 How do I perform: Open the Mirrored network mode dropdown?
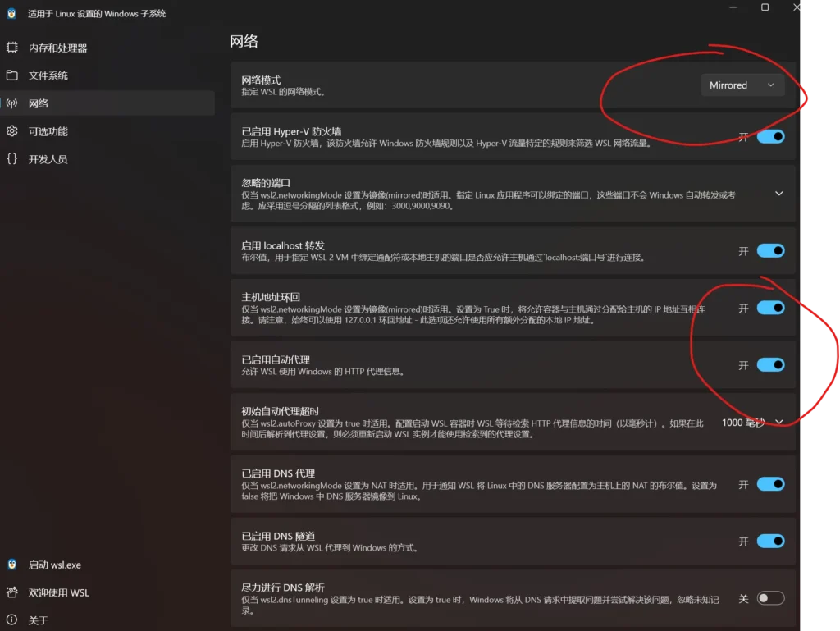742,85
